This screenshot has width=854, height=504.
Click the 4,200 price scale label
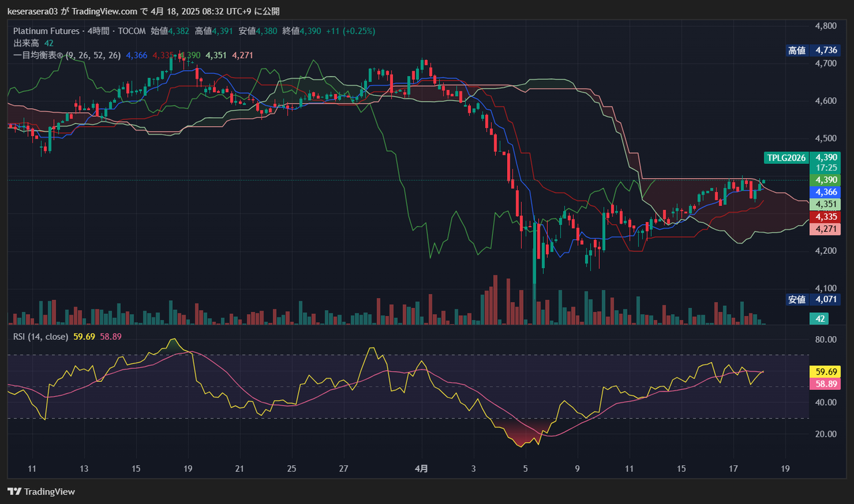click(826, 251)
